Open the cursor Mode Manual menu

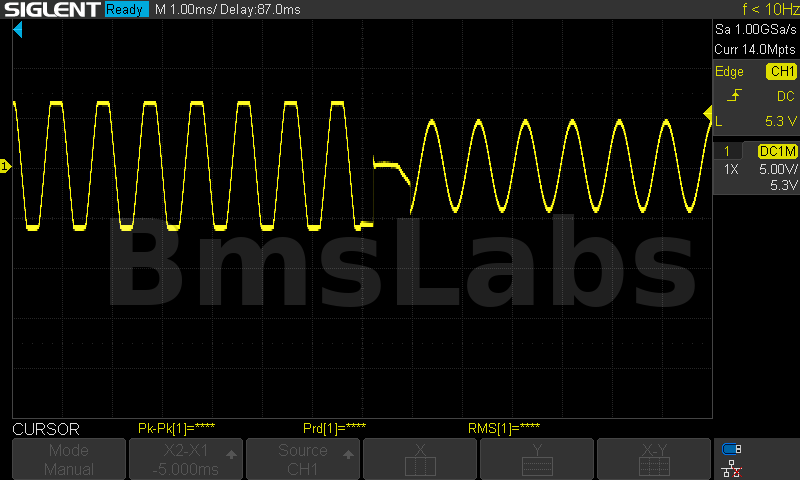tap(69, 459)
